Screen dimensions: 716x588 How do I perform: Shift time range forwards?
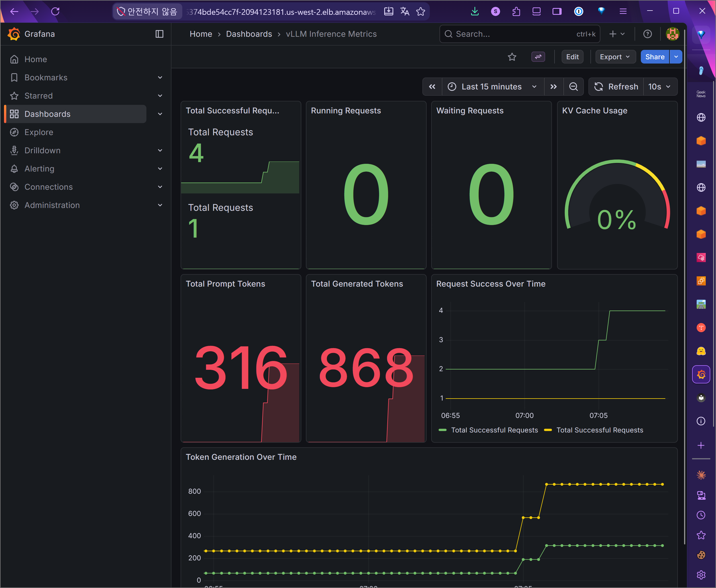click(x=553, y=87)
